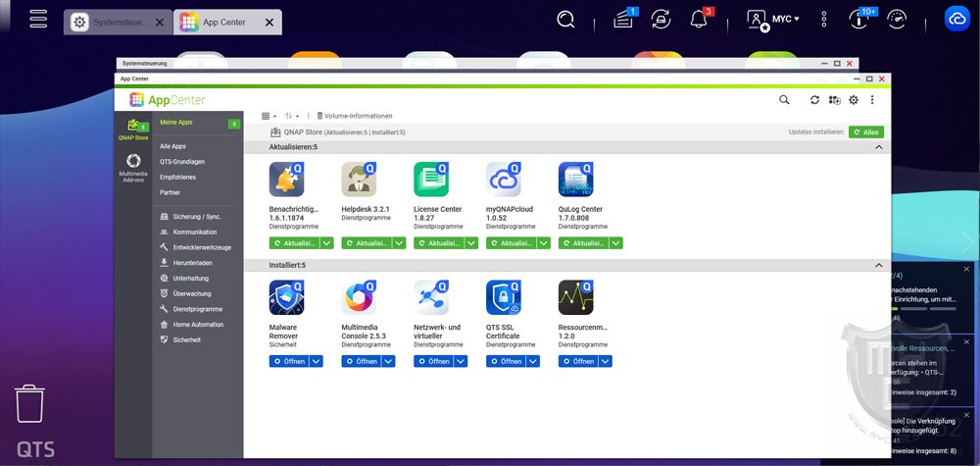980x466 pixels.
Task: Click the Benachrichtigungszentrale app icon
Action: point(286,180)
